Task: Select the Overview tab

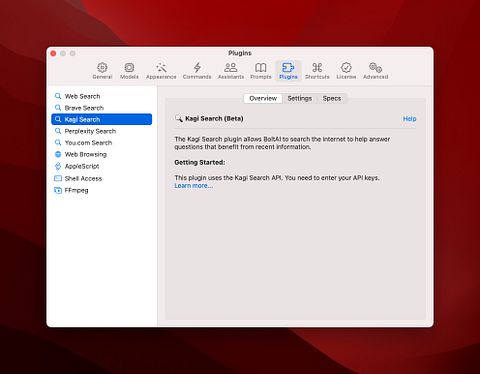Action: (263, 98)
